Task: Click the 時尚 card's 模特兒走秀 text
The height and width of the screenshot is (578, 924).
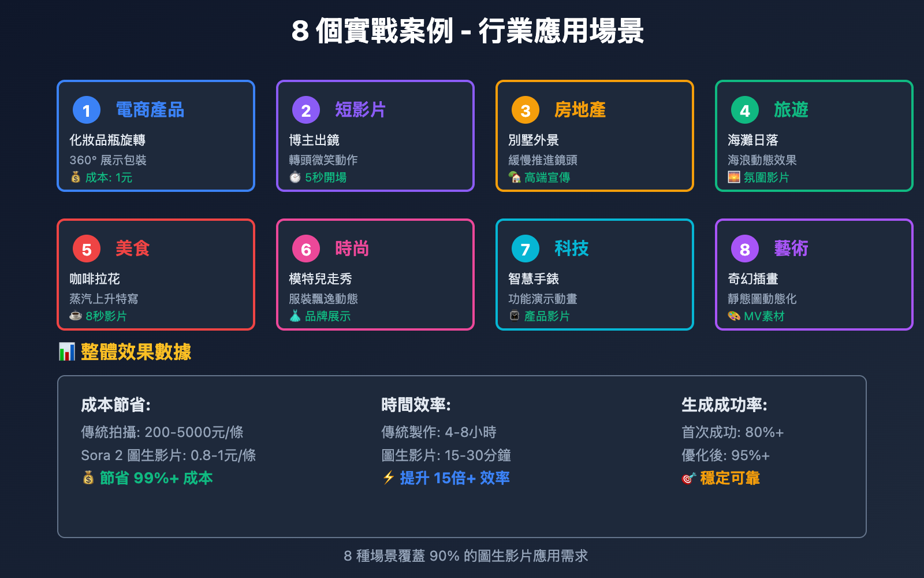Action: (321, 279)
